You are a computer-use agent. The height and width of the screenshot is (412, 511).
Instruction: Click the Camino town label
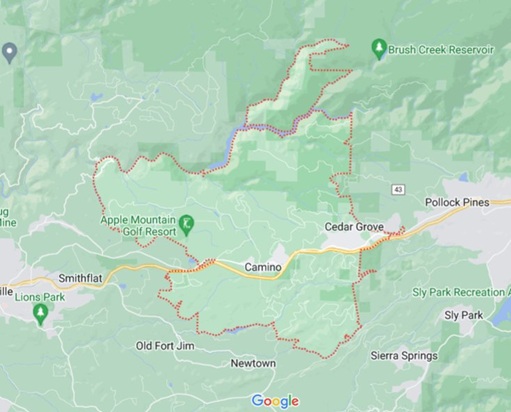(x=263, y=267)
